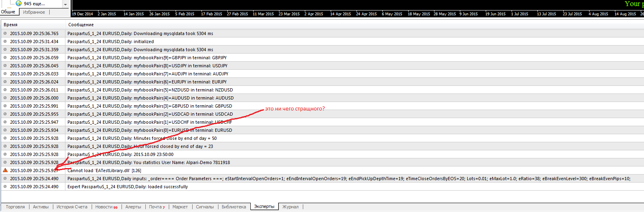Click the "19 Dec 2014" chart date label
The image size is (644, 212).
click(82, 14)
